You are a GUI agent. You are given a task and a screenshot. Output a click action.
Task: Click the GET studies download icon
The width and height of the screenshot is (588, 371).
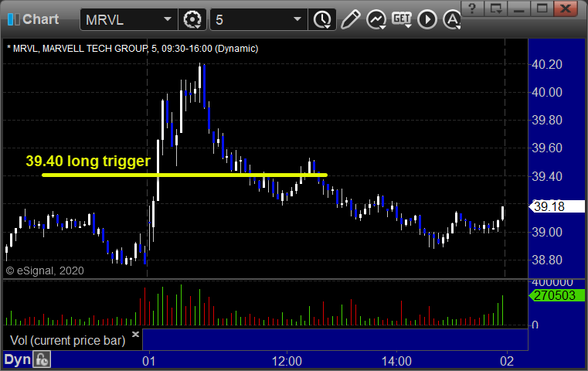pos(402,19)
